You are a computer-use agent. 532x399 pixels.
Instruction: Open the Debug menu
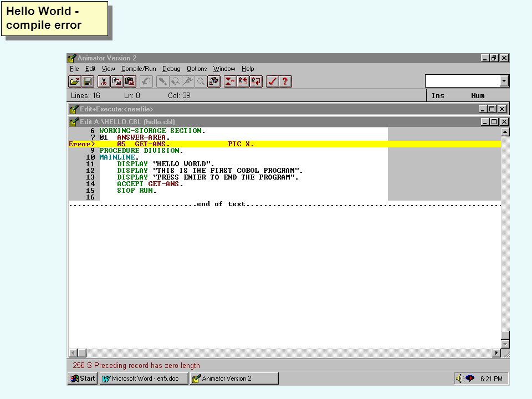coord(171,69)
